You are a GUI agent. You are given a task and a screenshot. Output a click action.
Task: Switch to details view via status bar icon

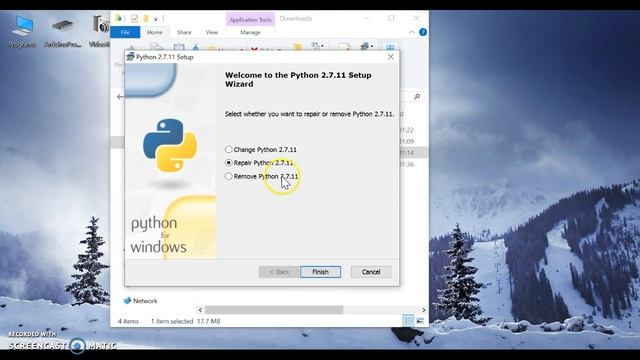click(x=408, y=321)
